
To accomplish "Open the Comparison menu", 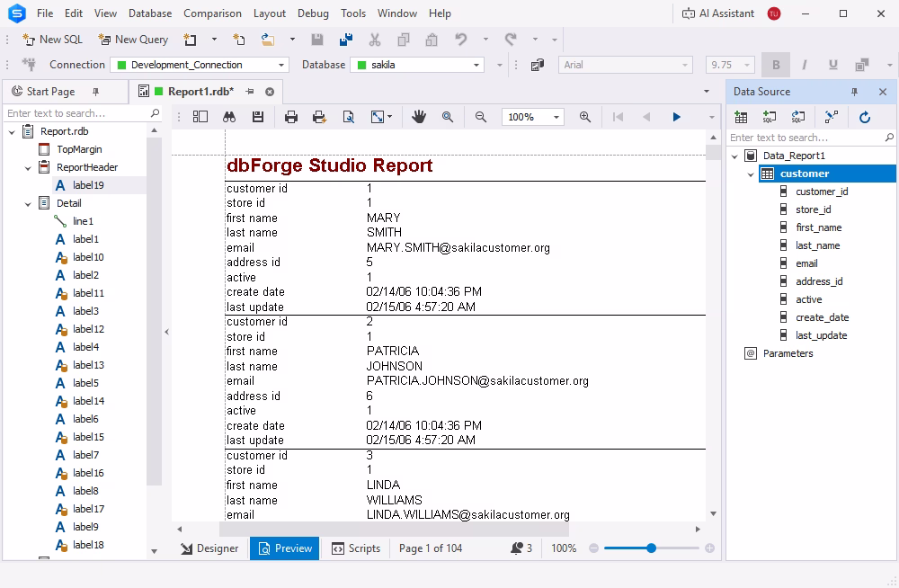I will click(x=213, y=13).
